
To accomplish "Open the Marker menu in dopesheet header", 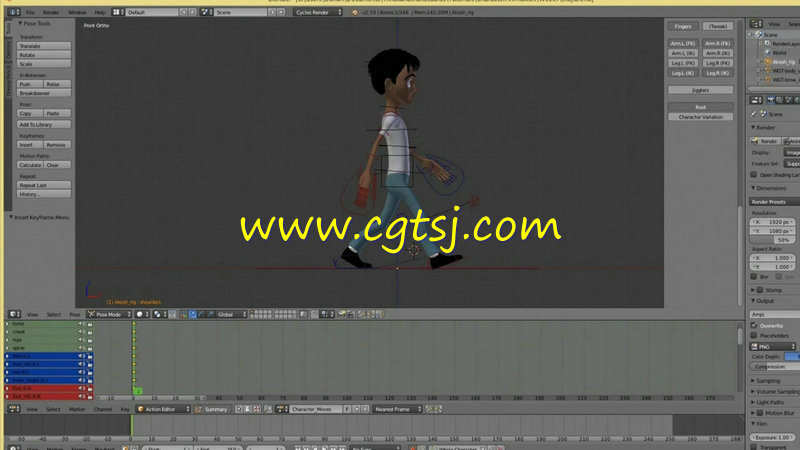I will [x=77, y=409].
